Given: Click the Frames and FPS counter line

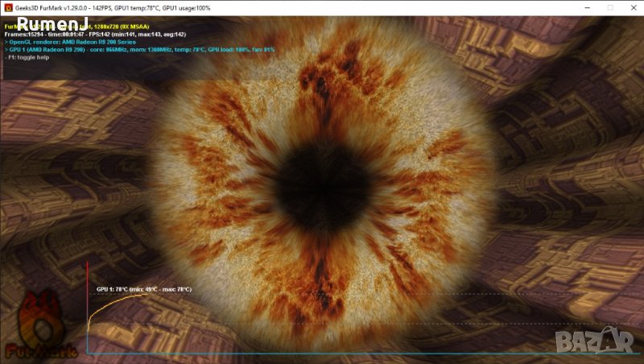Looking at the screenshot, I should [x=95, y=35].
